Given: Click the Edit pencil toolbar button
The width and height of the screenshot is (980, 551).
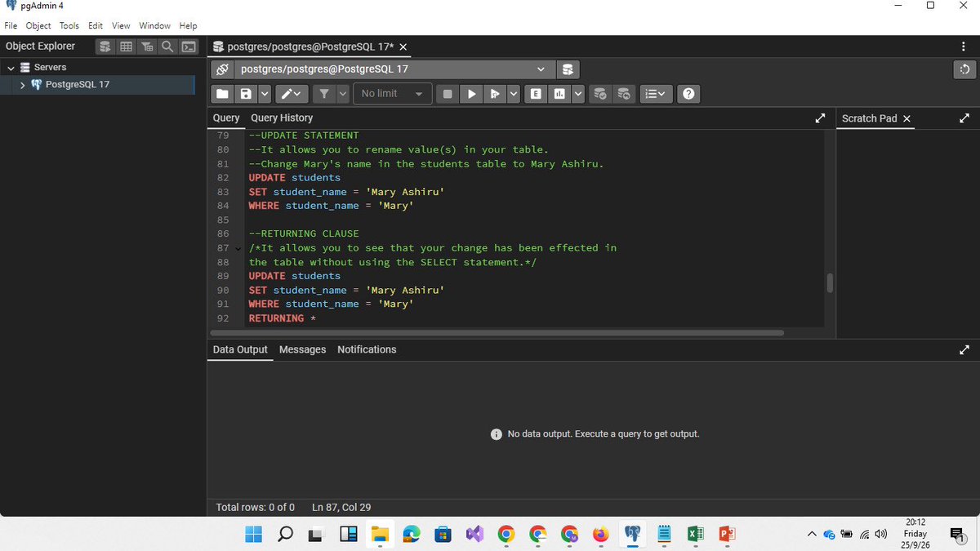Looking at the screenshot, I should coord(292,94).
